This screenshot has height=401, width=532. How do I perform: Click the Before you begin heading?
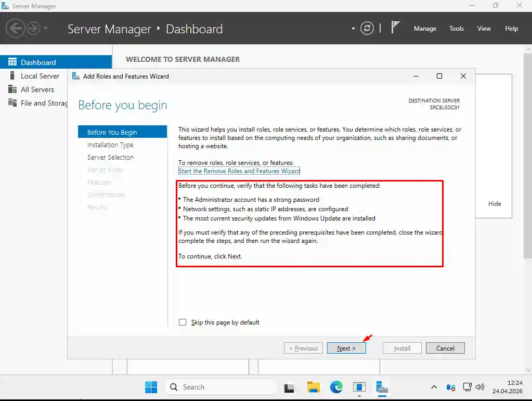coord(123,105)
